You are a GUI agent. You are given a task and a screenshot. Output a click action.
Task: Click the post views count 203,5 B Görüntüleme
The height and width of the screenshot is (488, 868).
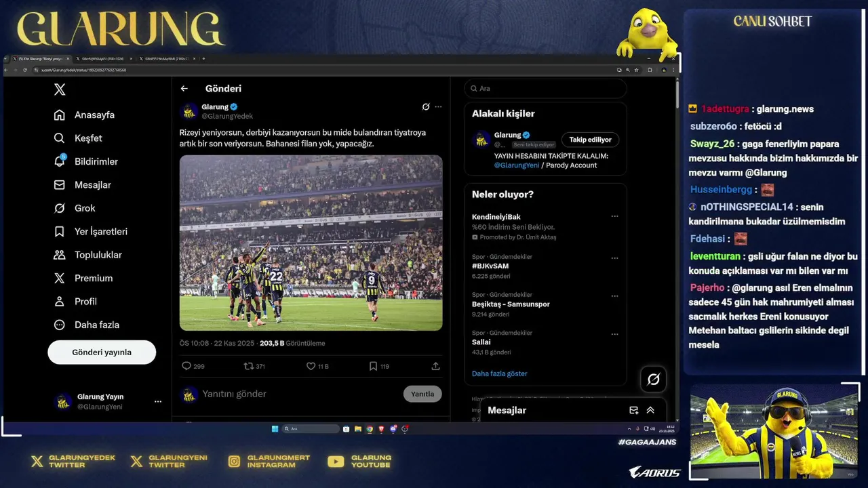(x=292, y=344)
